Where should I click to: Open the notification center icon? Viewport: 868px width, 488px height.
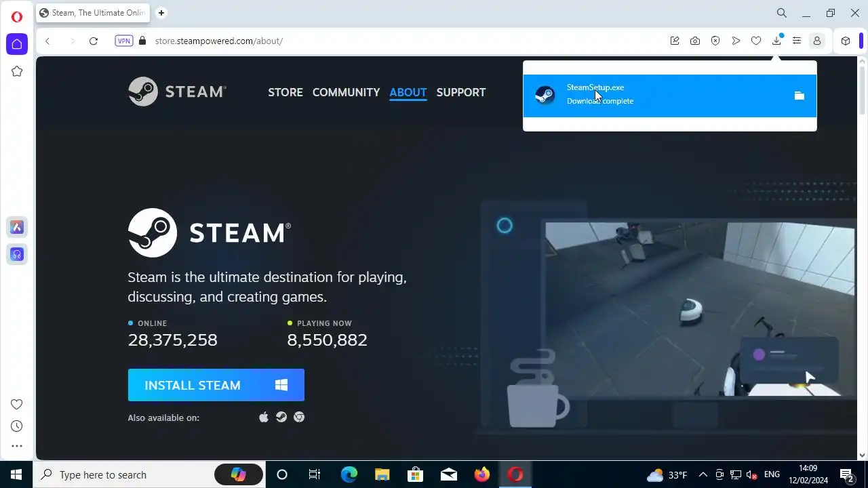pyautogui.click(x=846, y=474)
